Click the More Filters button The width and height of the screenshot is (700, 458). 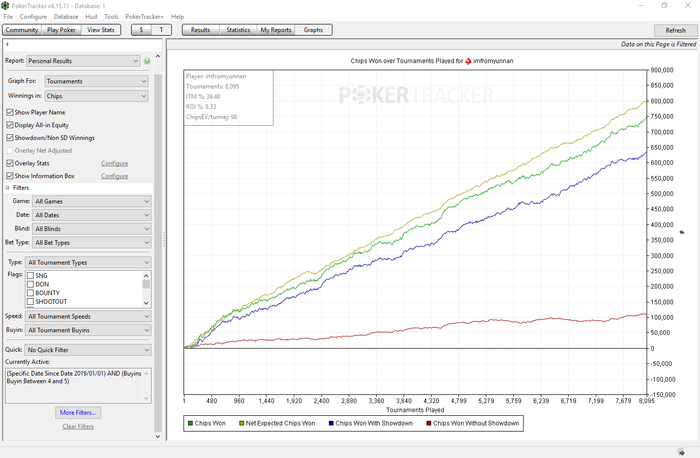click(78, 412)
